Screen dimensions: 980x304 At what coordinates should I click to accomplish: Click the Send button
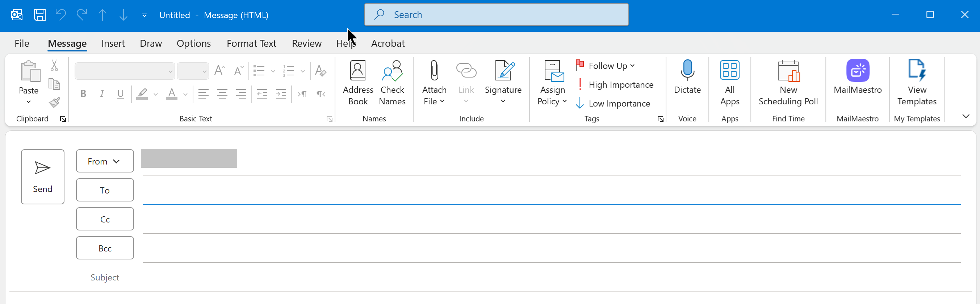[43, 177]
